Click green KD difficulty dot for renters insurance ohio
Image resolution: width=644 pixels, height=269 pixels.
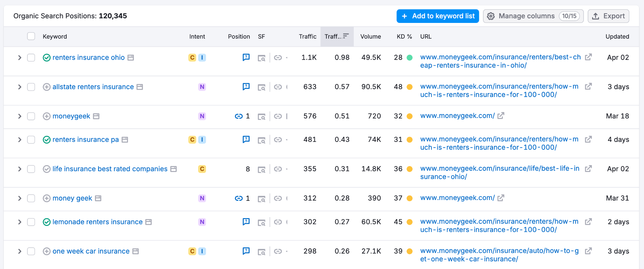point(409,58)
